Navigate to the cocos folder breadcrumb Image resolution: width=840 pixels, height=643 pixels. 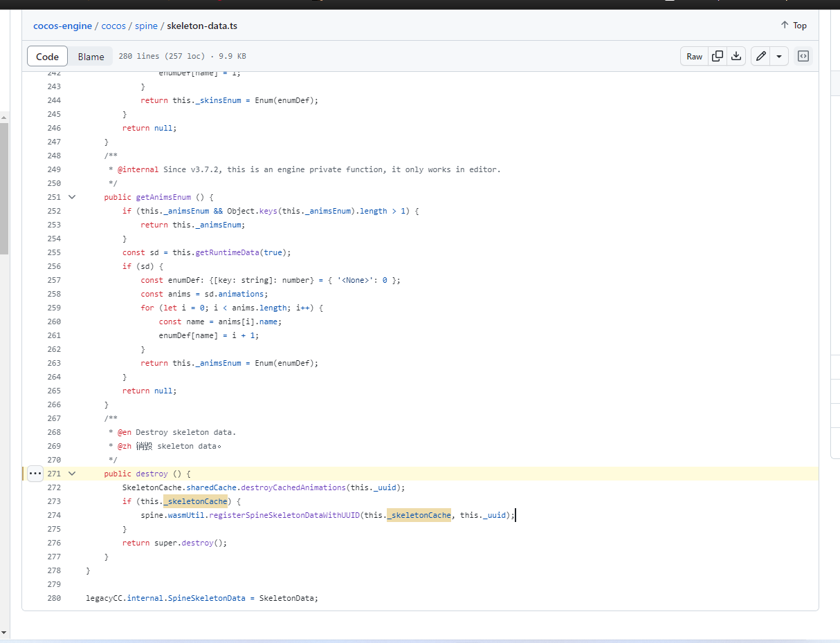click(x=113, y=26)
